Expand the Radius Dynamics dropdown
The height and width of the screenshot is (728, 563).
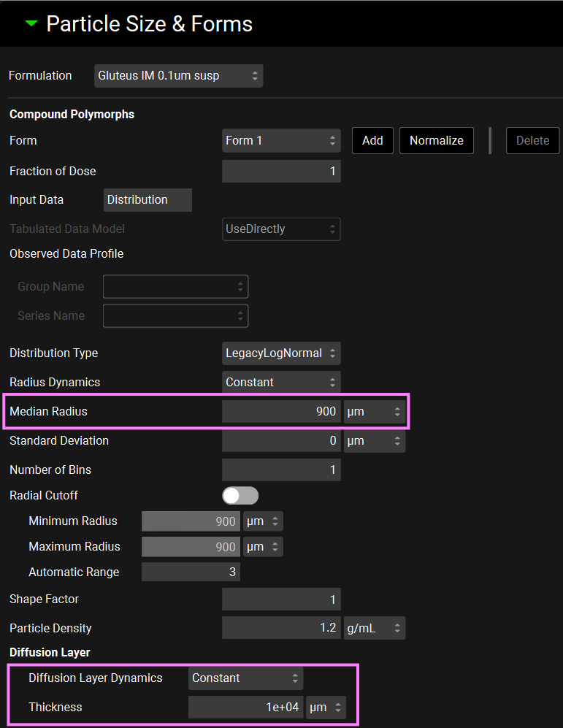[x=281, y=383]
